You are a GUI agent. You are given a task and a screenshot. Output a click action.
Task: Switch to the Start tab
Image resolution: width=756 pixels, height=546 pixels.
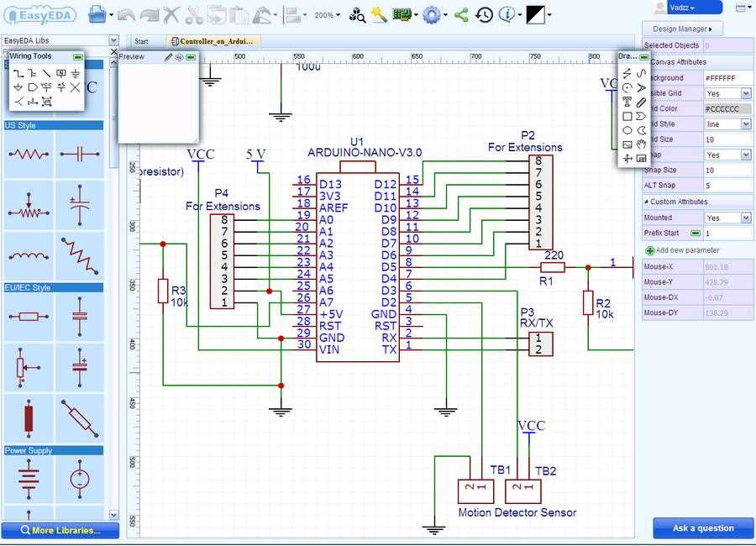click(x=141, y=41)
